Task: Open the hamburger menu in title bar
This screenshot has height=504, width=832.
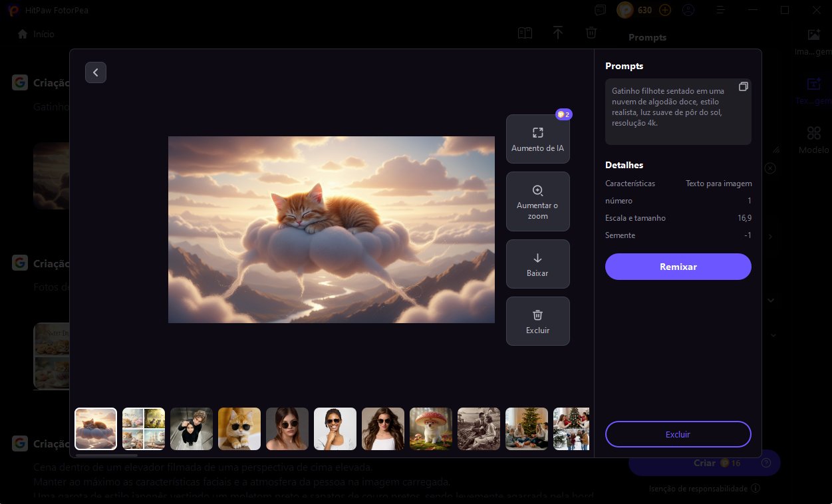Action: pyautogui.click(x=720, y=10)
